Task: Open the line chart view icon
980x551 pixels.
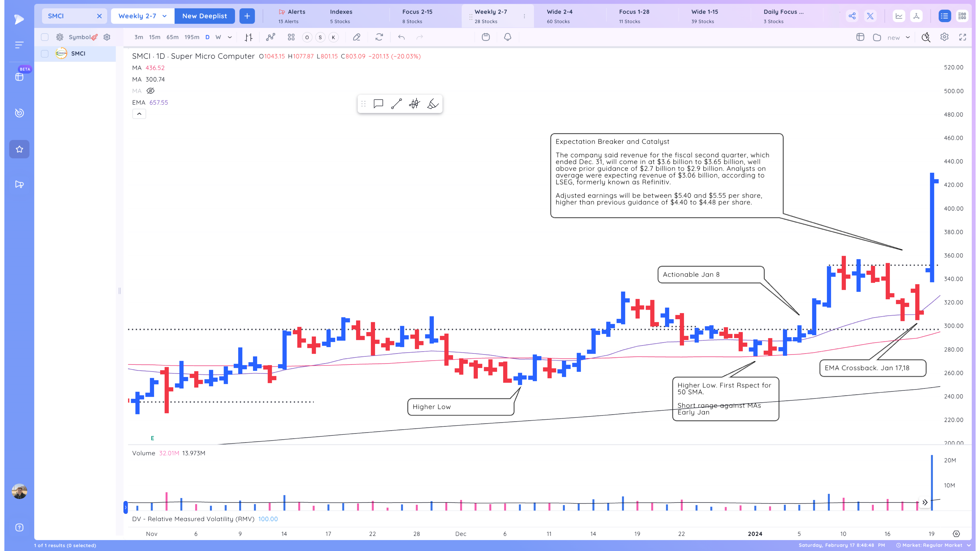Action: (899, 16)
